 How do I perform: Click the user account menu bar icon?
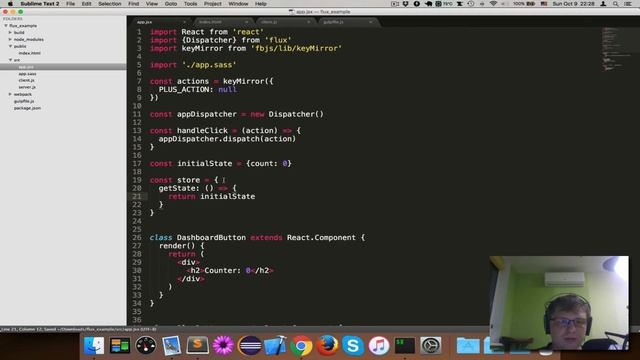[603, 4]
